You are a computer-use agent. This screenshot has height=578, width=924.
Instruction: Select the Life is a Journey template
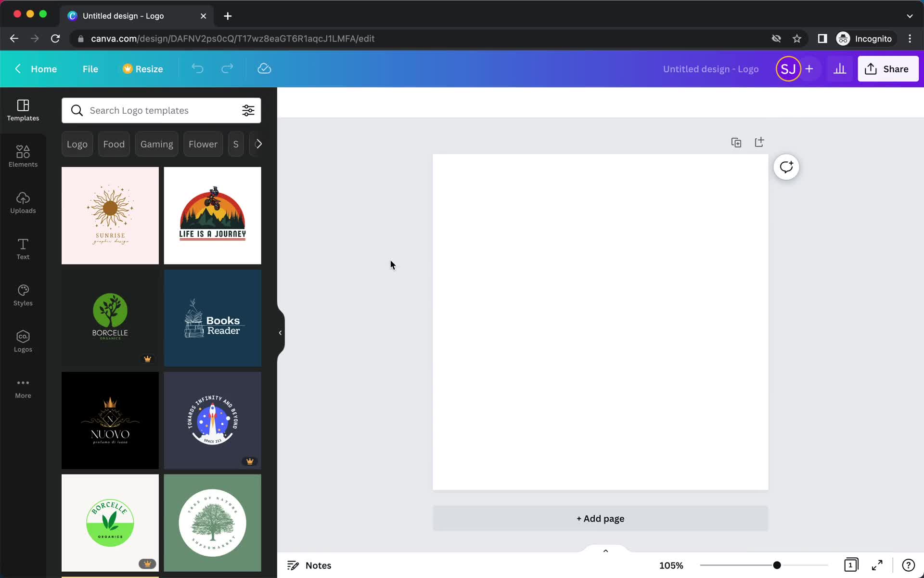(213, 215)
